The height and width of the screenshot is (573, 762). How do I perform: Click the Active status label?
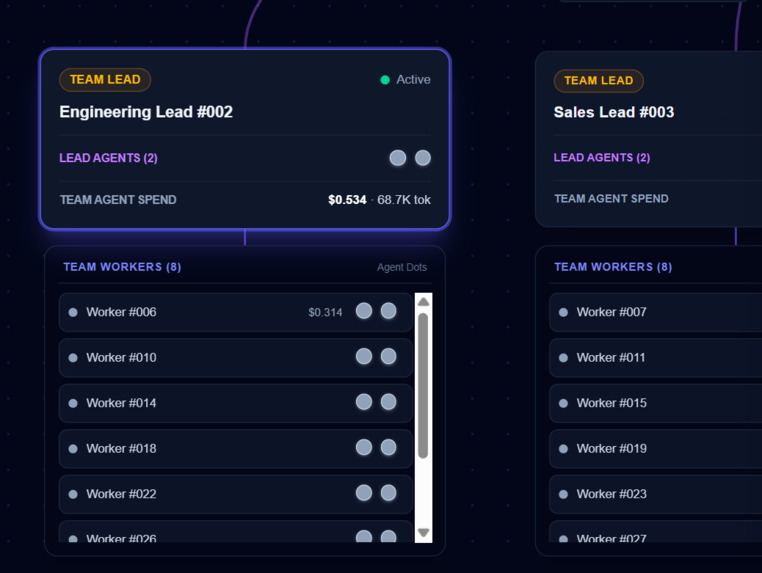(413, 80)
